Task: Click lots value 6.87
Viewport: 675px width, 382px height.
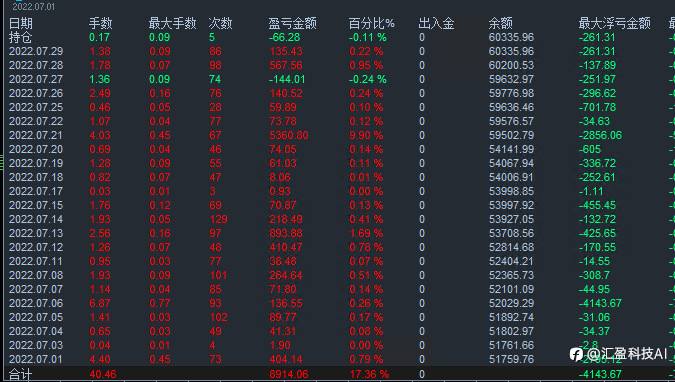Action: tap(99, 303)
